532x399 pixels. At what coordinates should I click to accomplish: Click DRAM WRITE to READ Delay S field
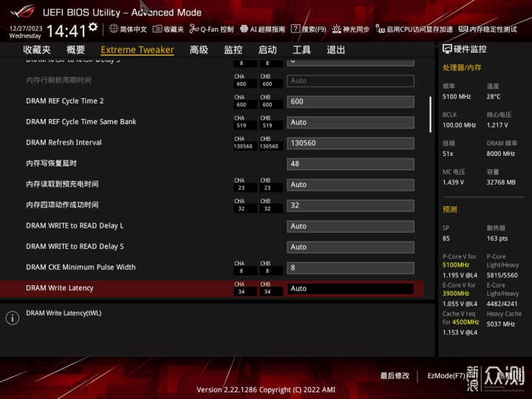pos(350,247)
